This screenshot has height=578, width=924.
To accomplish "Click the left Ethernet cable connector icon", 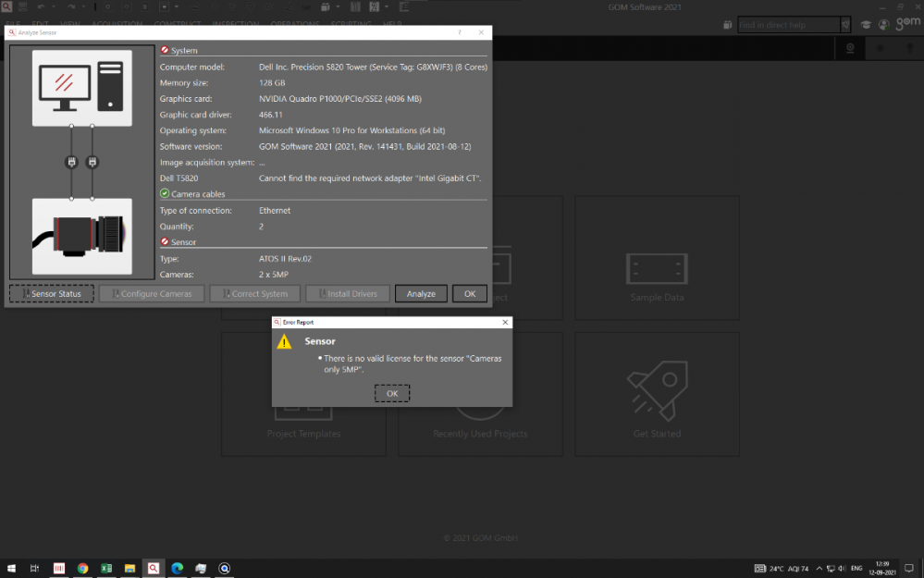I will pos(71,163).
